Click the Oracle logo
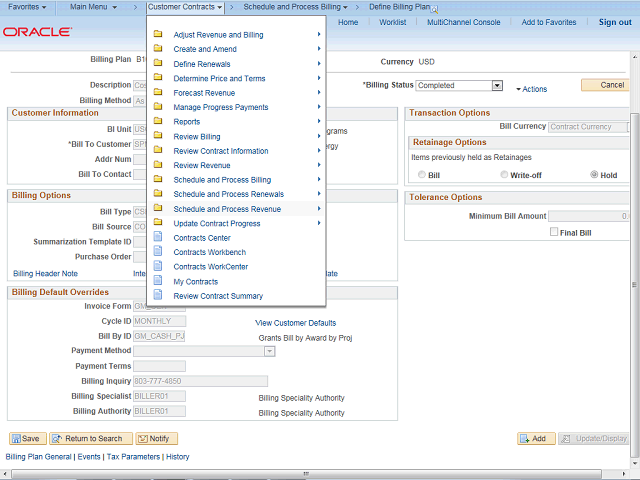The image size is (640, 480). [x=38, y=32]
